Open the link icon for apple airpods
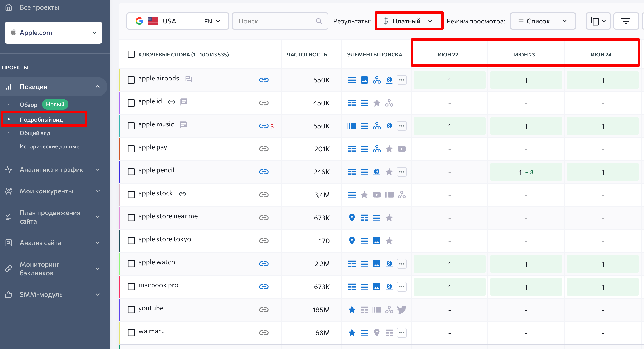644x349 pixels. pos(264,80)
